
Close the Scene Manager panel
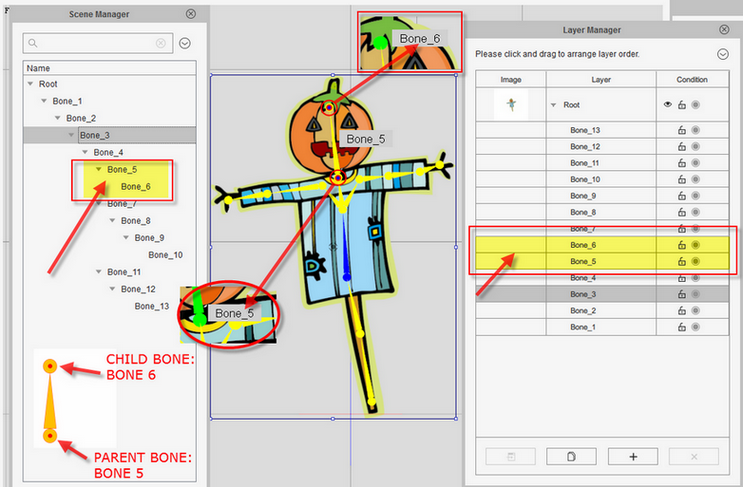click(191, 14)
